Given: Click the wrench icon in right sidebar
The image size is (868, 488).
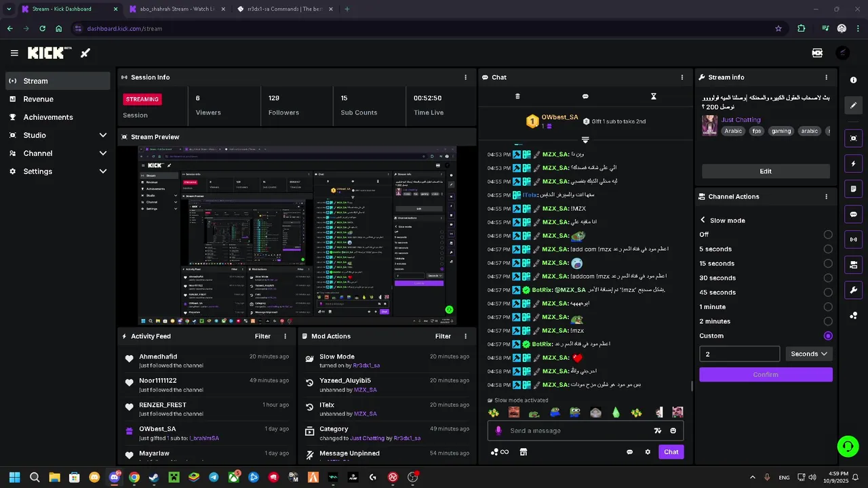Looking at the screenshot, I should point(854,290).
